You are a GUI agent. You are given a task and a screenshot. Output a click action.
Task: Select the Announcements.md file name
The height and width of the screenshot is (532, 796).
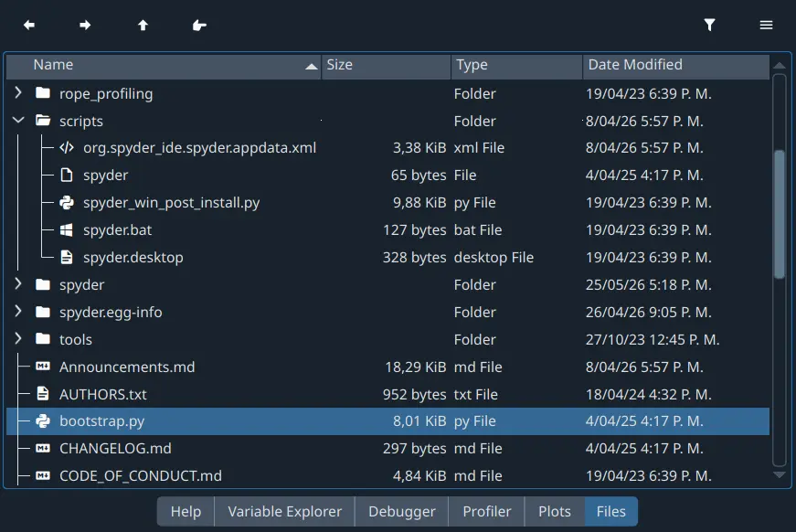(127, 367)
